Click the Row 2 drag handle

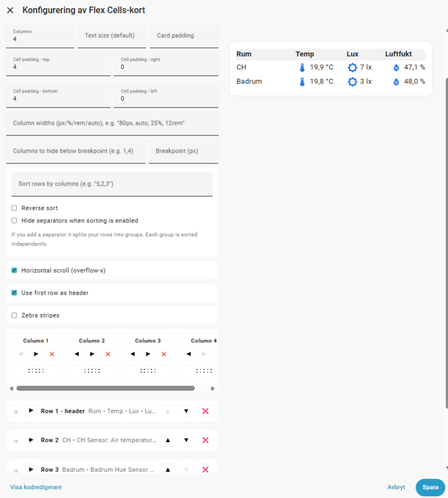[16, 441]
